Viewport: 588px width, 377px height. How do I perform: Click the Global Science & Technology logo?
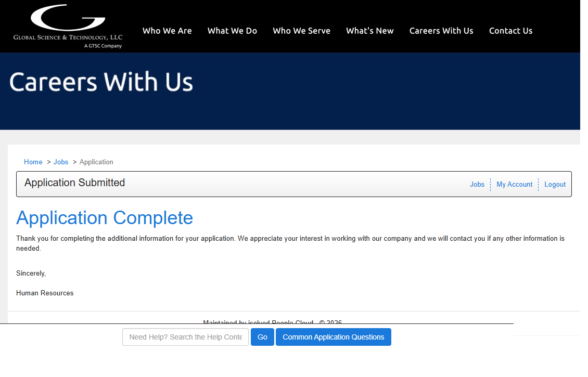pos(68,26)
